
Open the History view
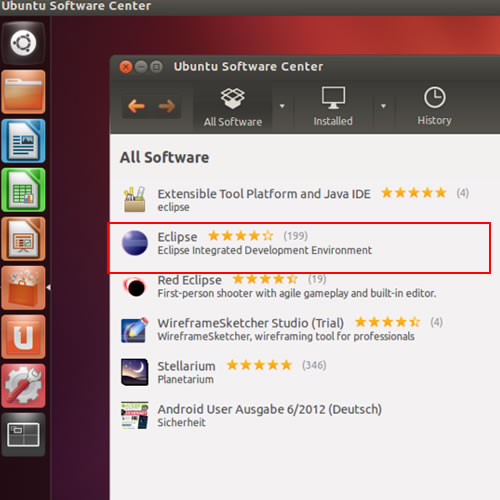click(x=434, y=106)
